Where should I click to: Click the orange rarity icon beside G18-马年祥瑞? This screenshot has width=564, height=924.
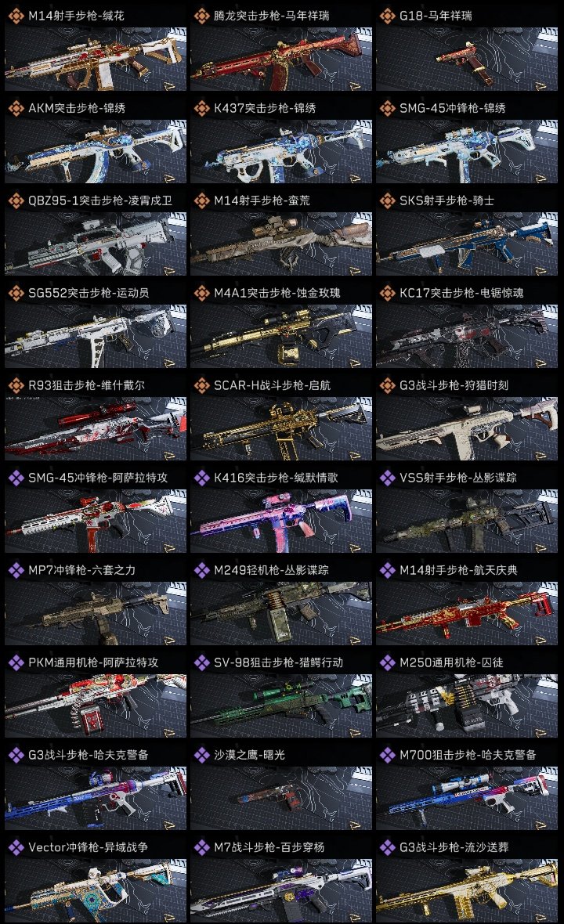[387, 16]
